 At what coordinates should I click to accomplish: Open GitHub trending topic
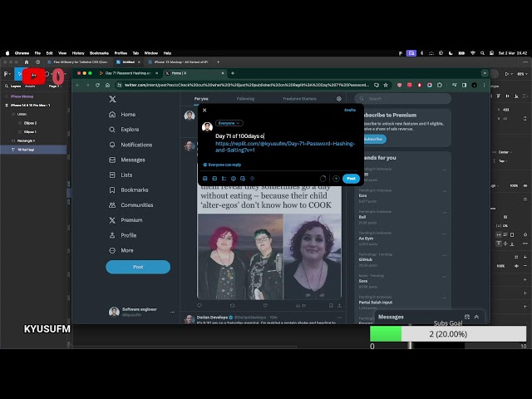366,260
